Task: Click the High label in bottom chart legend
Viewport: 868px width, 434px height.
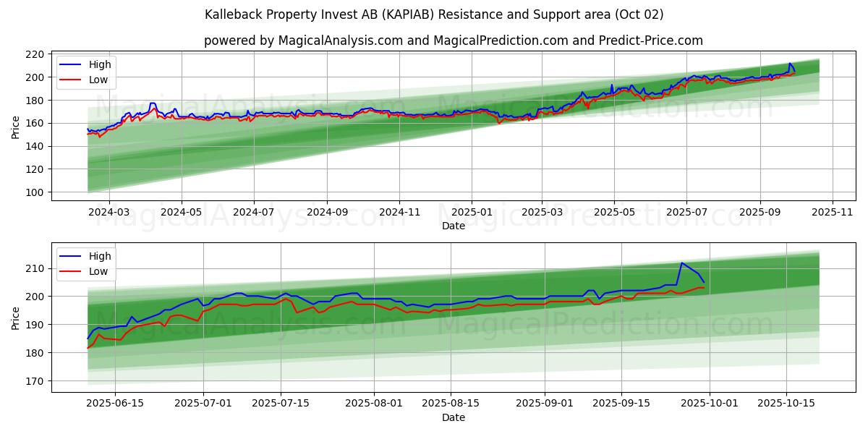Action: click(x=101, y=256)
